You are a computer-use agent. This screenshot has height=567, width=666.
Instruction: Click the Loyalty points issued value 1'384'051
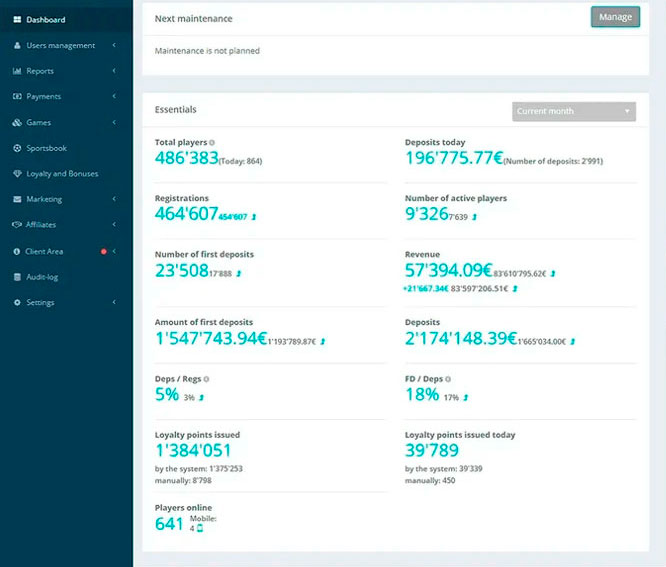click(193, 450)
